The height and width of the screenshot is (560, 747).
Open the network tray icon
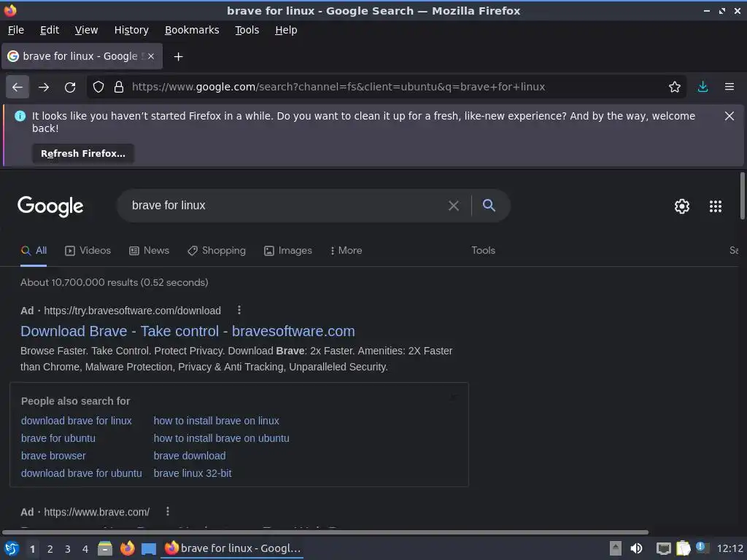tap(663, 548)
